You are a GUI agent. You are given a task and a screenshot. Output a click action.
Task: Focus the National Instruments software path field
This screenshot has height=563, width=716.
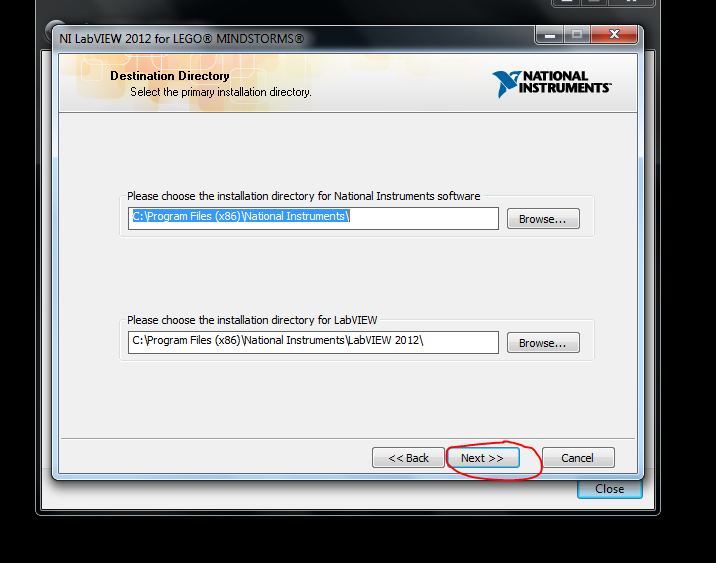tap(313, 218)
